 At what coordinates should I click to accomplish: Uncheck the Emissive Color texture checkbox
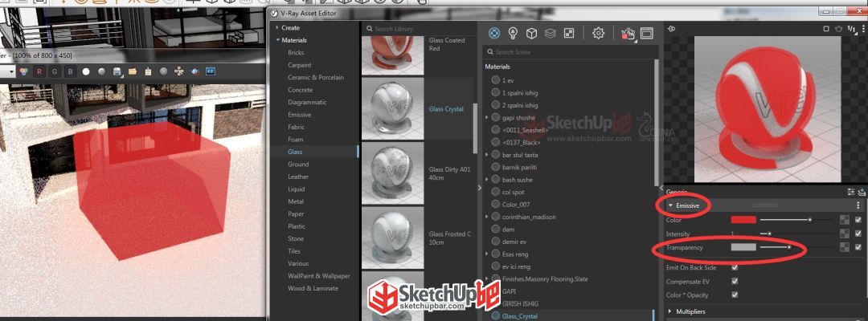coord(858,219)
